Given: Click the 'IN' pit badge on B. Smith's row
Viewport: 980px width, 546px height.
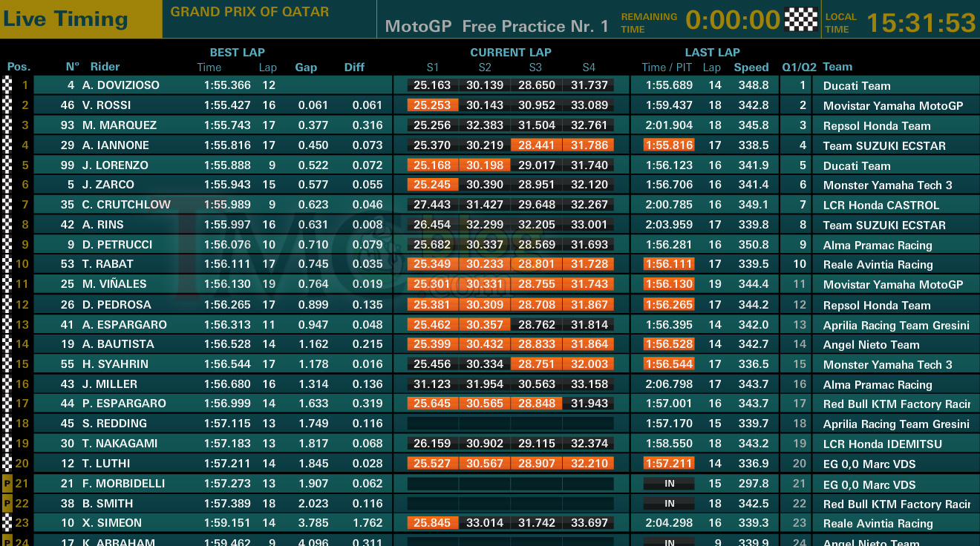Looking at the screenshot, I should 669,503.
